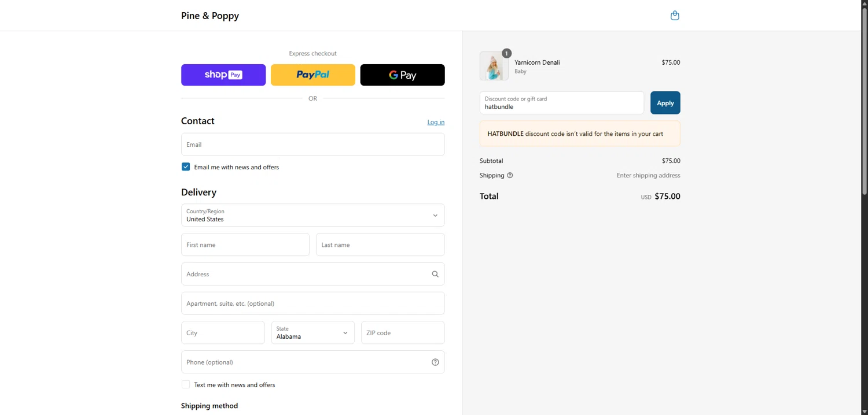Screen dimensions: 868x415
Task: Focus the First name field
Action: [245, 244]
